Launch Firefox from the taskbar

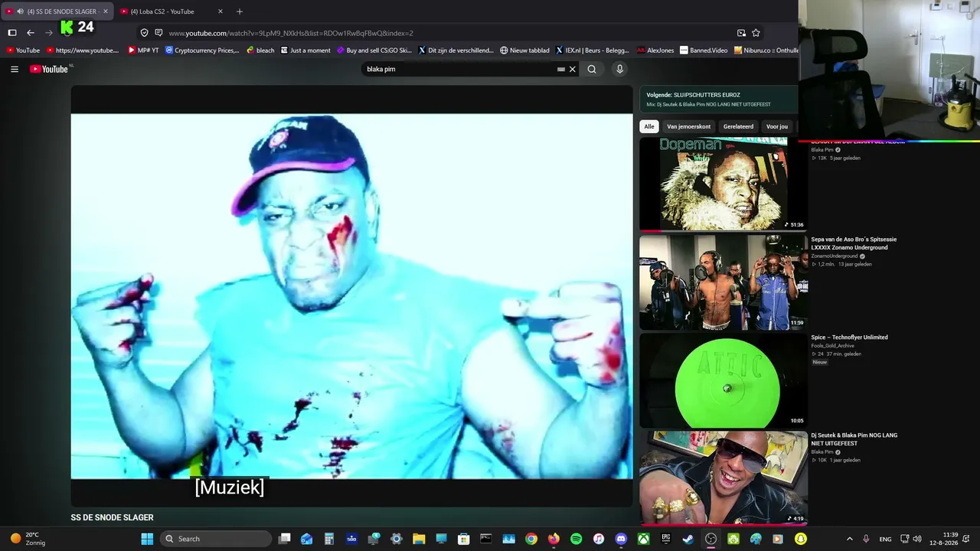tap(554, 539)
